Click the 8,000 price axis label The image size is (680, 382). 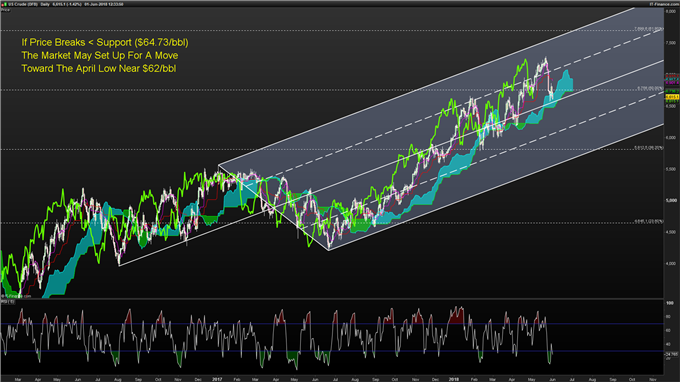670,11
